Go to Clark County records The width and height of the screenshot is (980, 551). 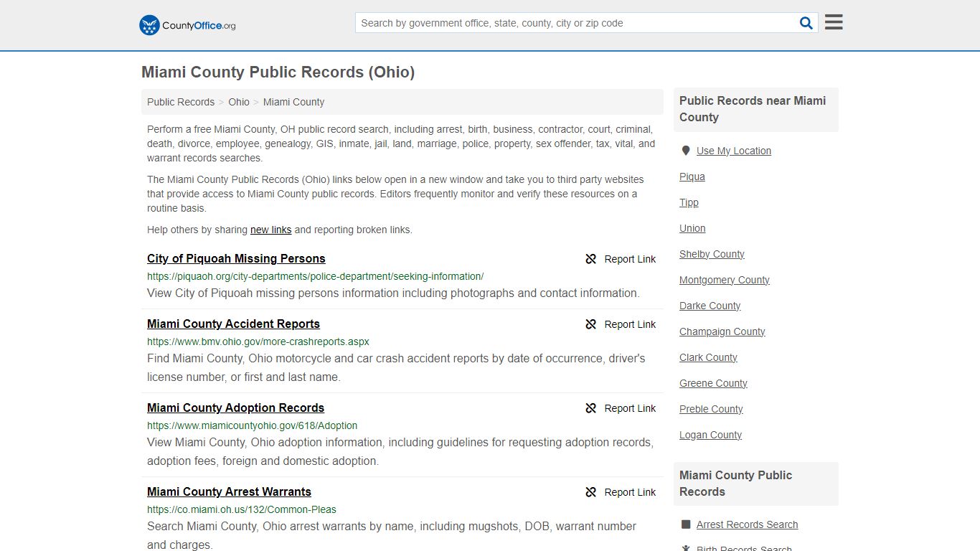(708, 357)
